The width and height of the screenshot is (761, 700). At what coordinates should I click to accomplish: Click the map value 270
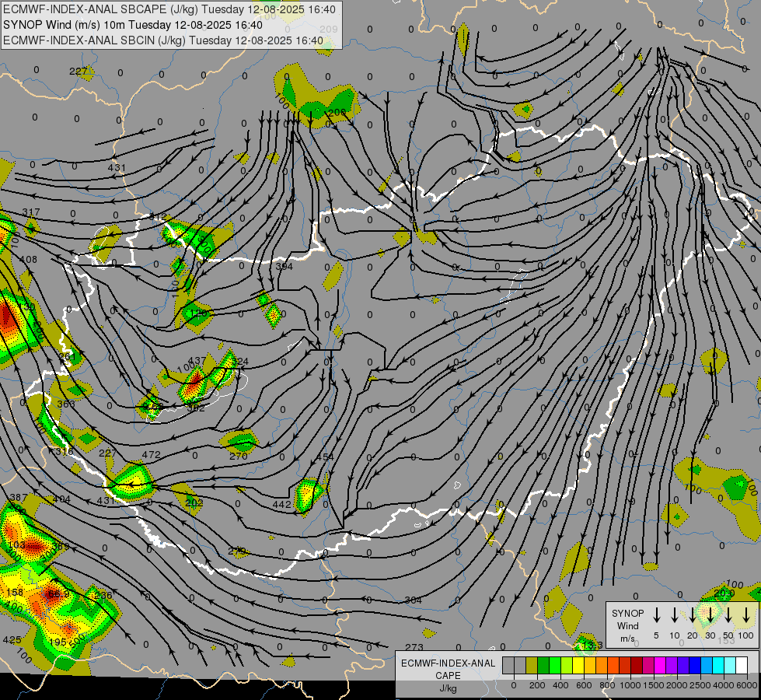click(x=239, y=456)
